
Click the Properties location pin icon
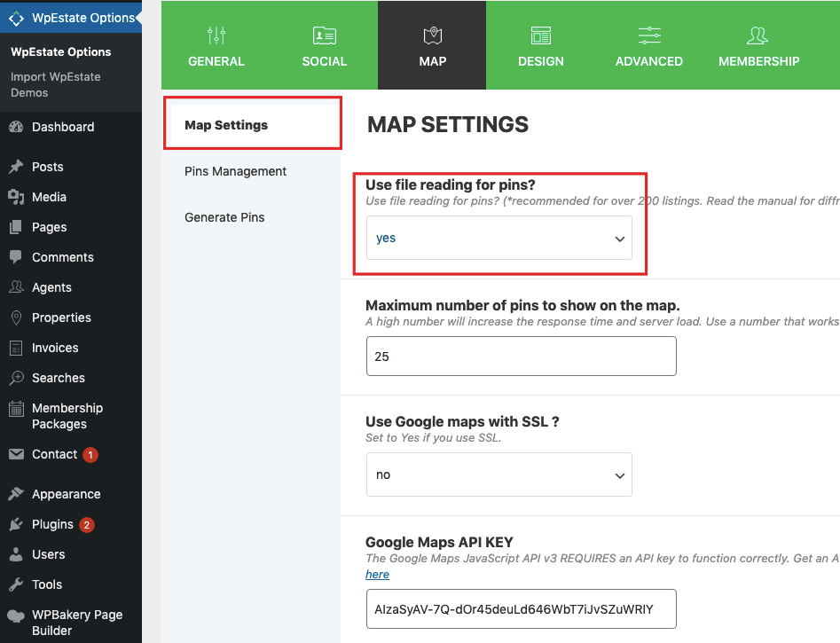pyautogui.click(x=16, y=318)
